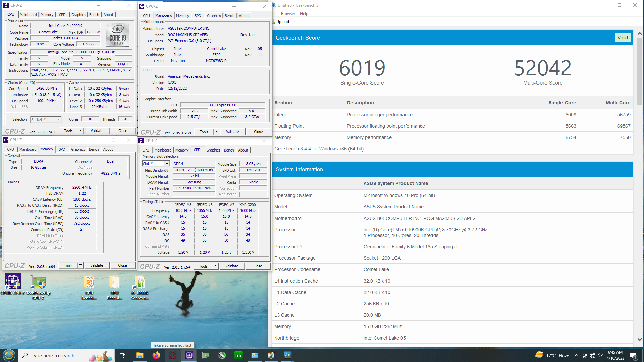
Task: Open GPU Benchi... desktop folder
Action: tap(114, 287)
